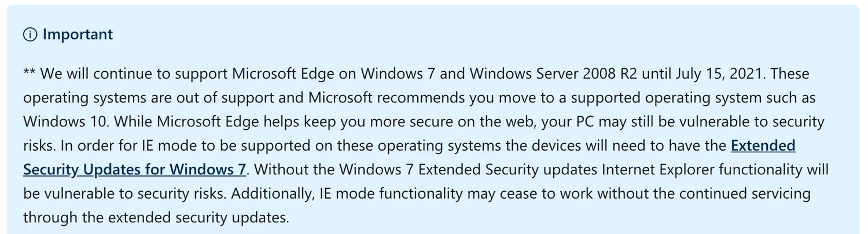The height and width of the screenshot is (234, 868).
Task: Click the underlined word "Extended" ending line four
Action: (x=763, y=145)
